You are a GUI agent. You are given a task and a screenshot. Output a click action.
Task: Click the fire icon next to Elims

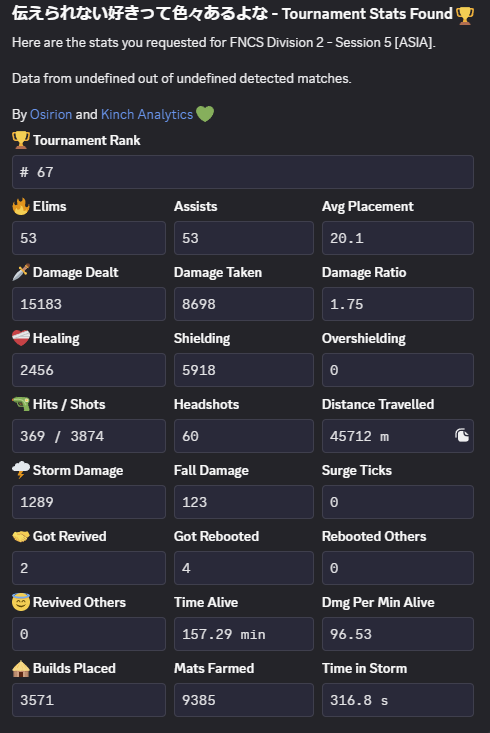point(21,206)
